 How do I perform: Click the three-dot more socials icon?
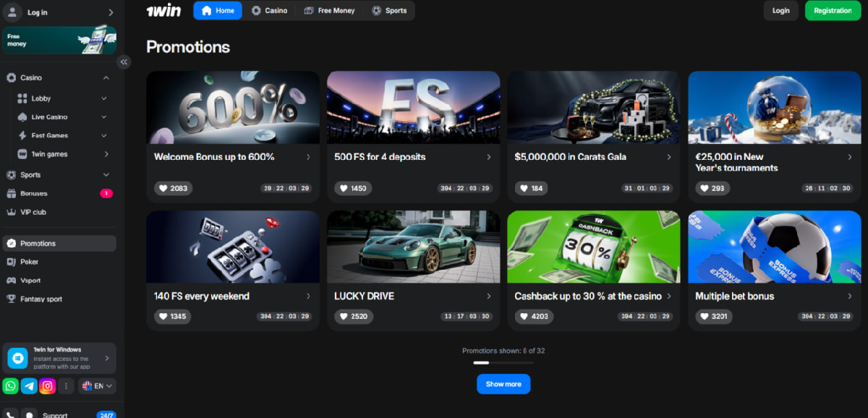[66, 386]
